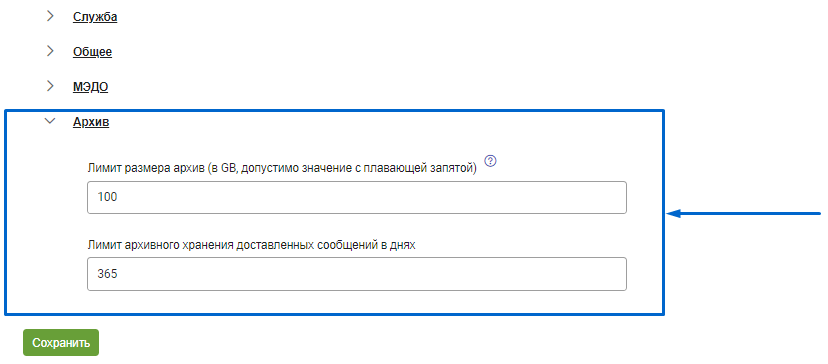Click the Сохранить button
828x364 pixels.
click(x=61, y=343)
